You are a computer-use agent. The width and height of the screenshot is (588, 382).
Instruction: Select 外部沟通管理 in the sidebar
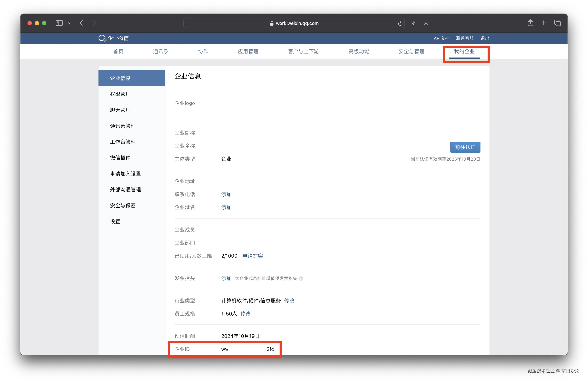132,190
